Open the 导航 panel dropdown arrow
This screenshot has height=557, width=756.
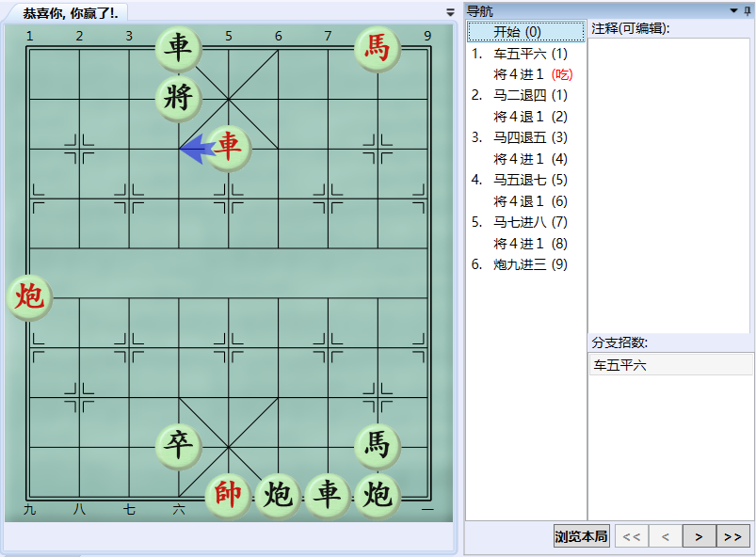click(x=733, y=10)
